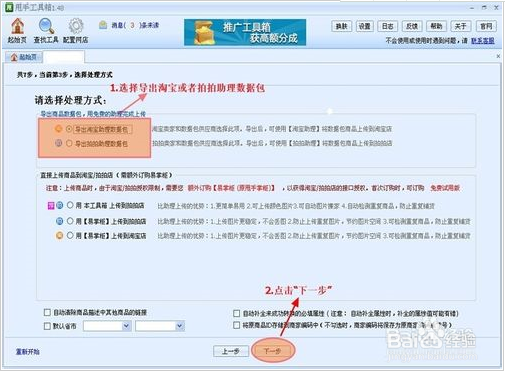Image resolution: width=505 pixels, height=375 pixels.
Task: Close the current tab with the X
Action: [x=498, y=56]
